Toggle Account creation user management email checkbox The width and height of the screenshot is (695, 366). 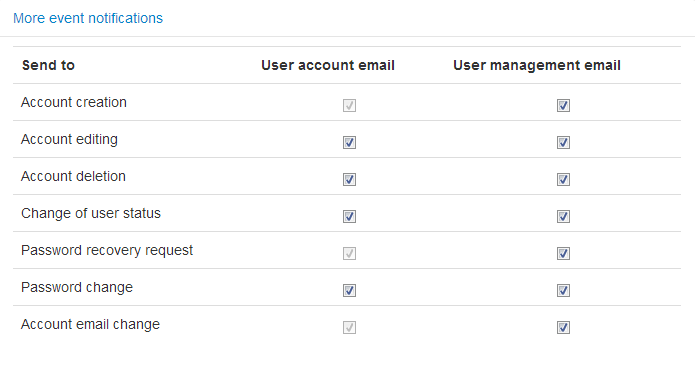(x=563, y=105)
